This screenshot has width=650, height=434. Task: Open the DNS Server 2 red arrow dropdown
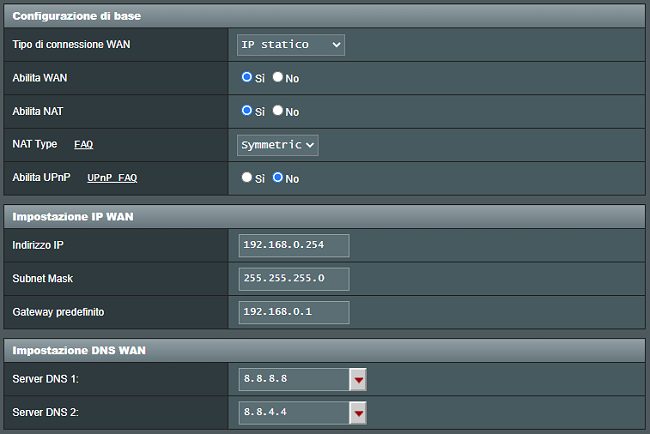358,413
